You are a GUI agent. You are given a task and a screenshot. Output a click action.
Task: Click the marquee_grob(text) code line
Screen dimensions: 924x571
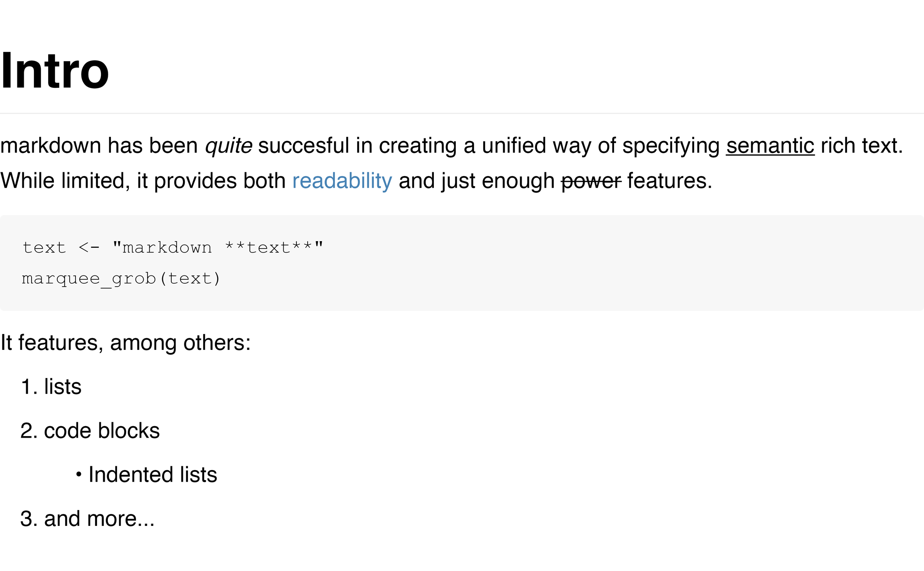(121, 279)
